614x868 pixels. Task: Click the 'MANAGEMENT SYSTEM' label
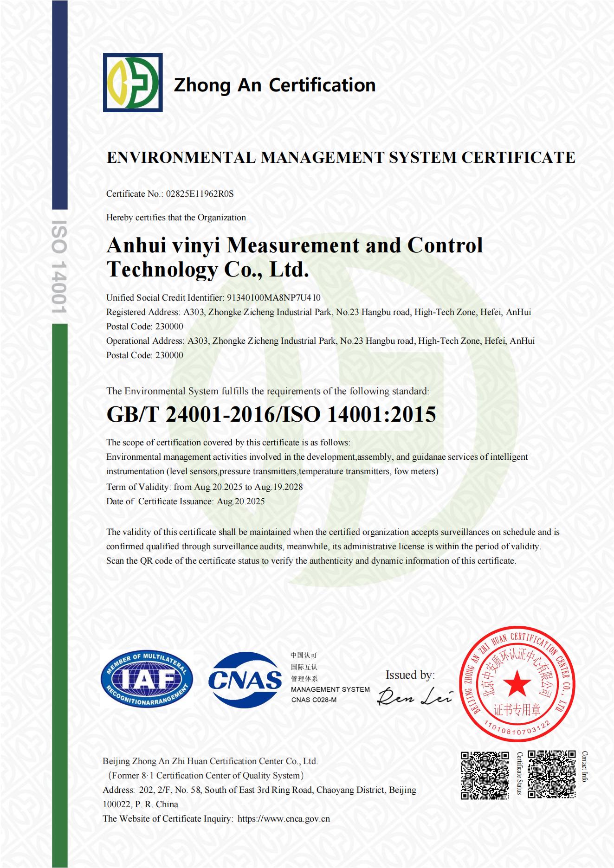(x=330, y=689)
